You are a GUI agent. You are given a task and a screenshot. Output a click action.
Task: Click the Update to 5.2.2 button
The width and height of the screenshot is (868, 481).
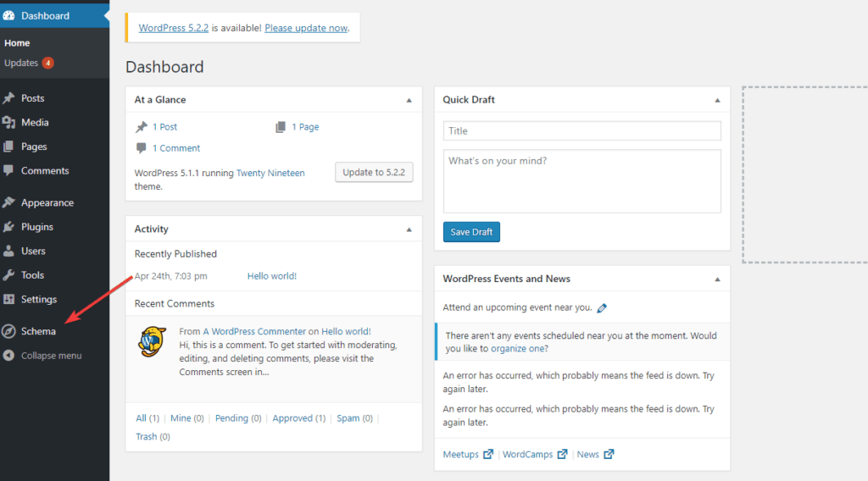click(374, 173)
